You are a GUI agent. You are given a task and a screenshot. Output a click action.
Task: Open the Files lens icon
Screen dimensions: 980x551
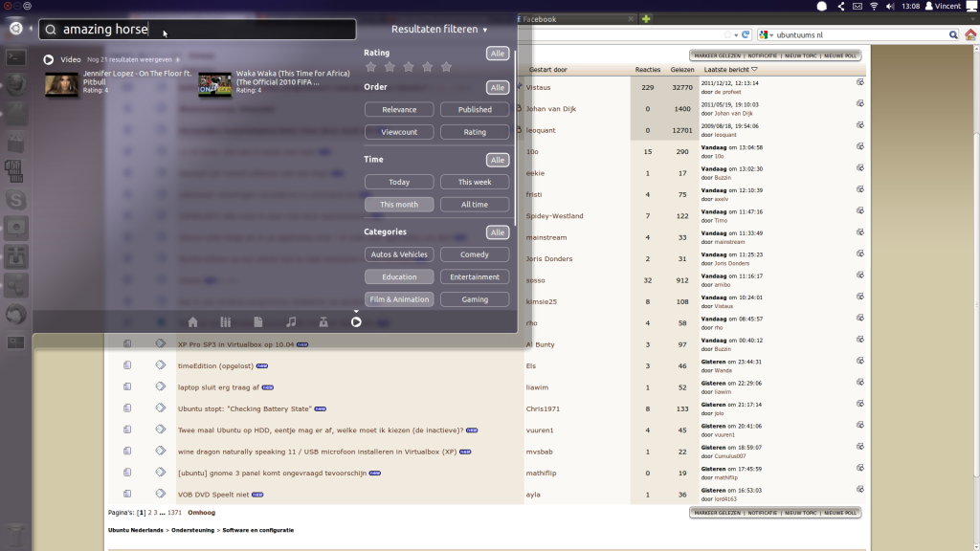(258, 322)
